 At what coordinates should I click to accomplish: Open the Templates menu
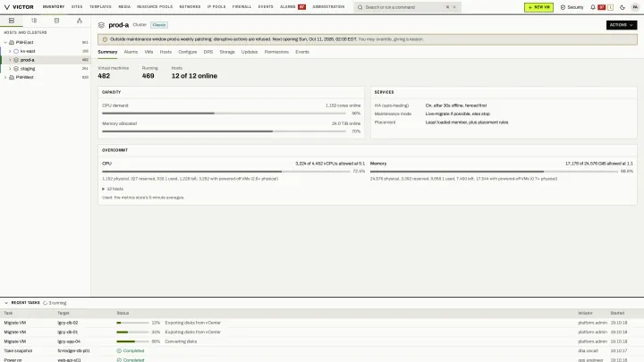pos(100,7)
